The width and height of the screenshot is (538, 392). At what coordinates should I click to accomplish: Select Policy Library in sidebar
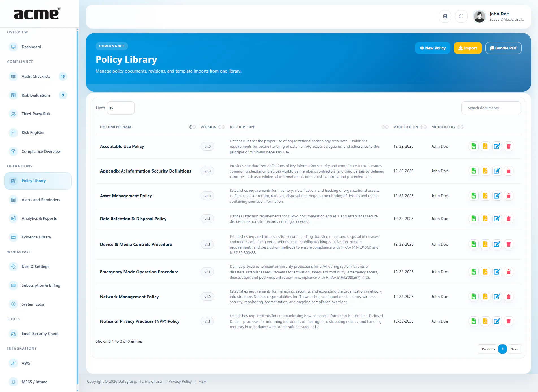pyautogui.click(x=38, y=181)
